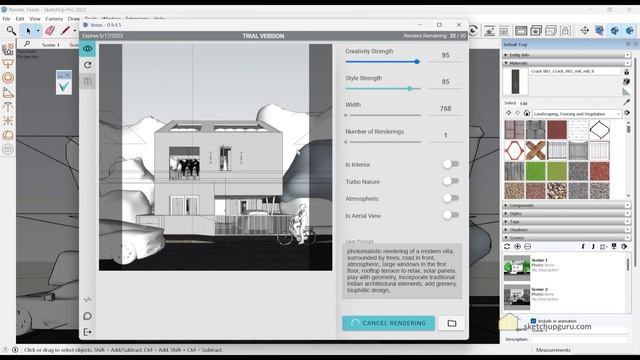The width and height of the screenshot is (640, 360).
Task: Pick the bright green grass material swatch
Action: [535, 171]
